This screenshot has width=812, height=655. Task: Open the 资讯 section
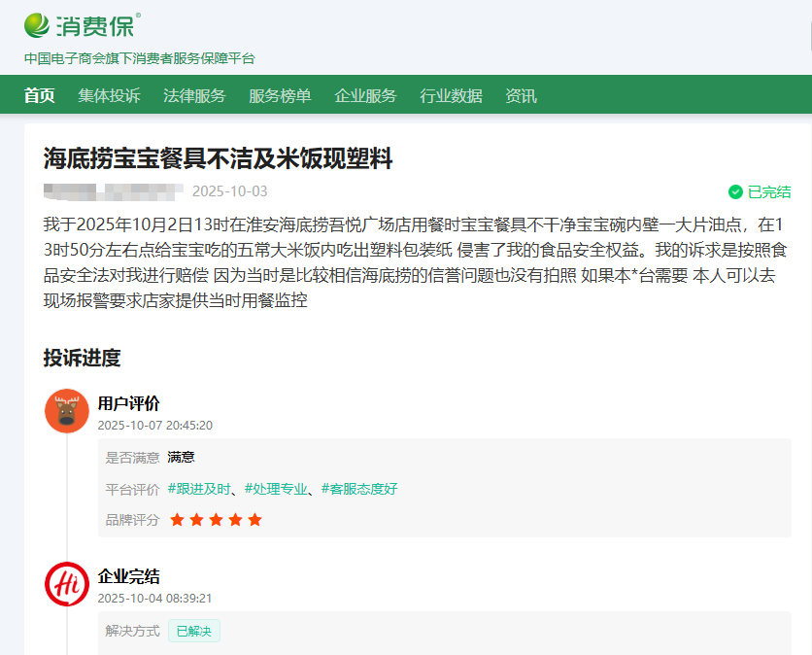521,95
